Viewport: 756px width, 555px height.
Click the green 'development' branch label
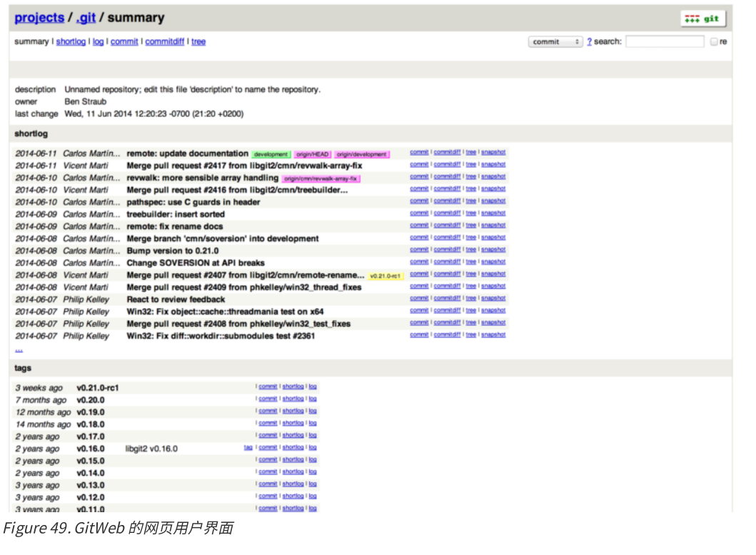tap(271, 154)
